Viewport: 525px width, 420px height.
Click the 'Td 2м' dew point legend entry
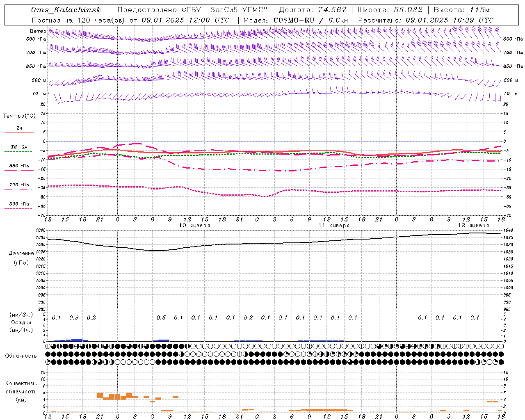click(x=19, y=147)
